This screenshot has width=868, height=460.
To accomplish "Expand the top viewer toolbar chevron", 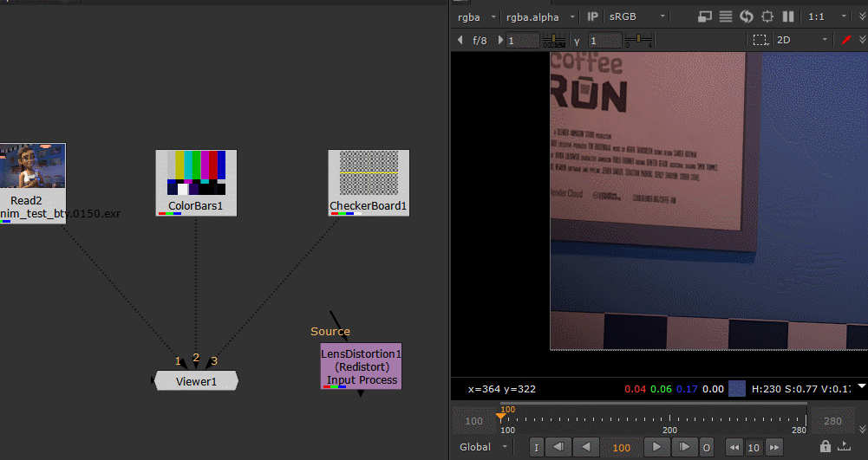I will (862, 16).
